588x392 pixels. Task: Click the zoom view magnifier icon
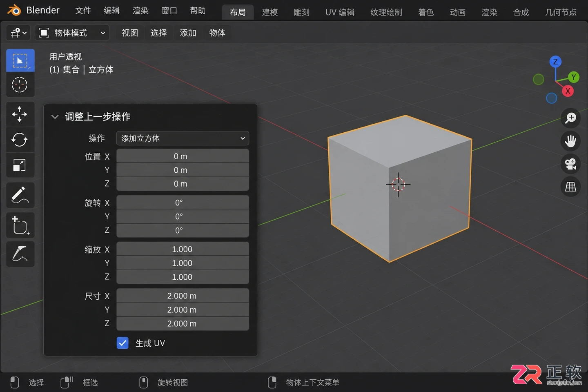pyautogui.click(x=570, y=118)
